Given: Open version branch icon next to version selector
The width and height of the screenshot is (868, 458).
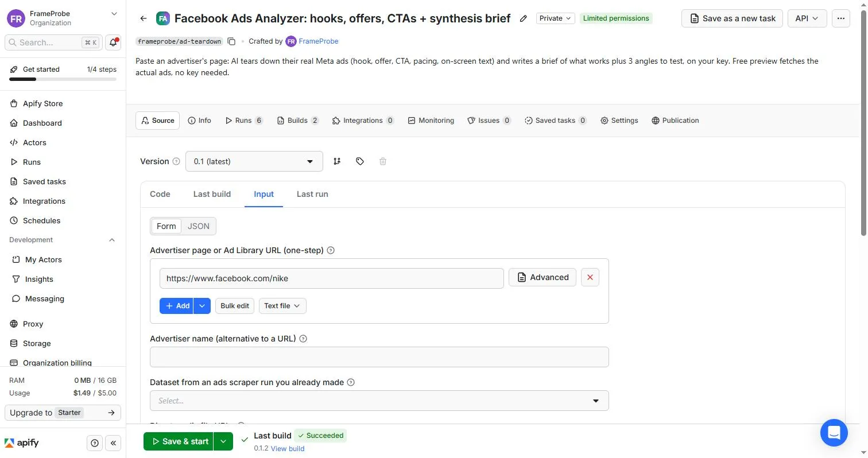Looking at the screenshot, I should pyautogui.click(x=337, y=161).
